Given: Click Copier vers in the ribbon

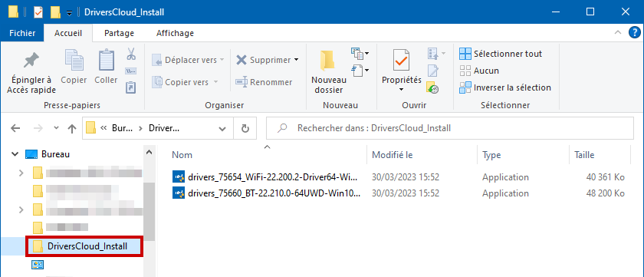Looking at the screenshot, I should [185, 82].
